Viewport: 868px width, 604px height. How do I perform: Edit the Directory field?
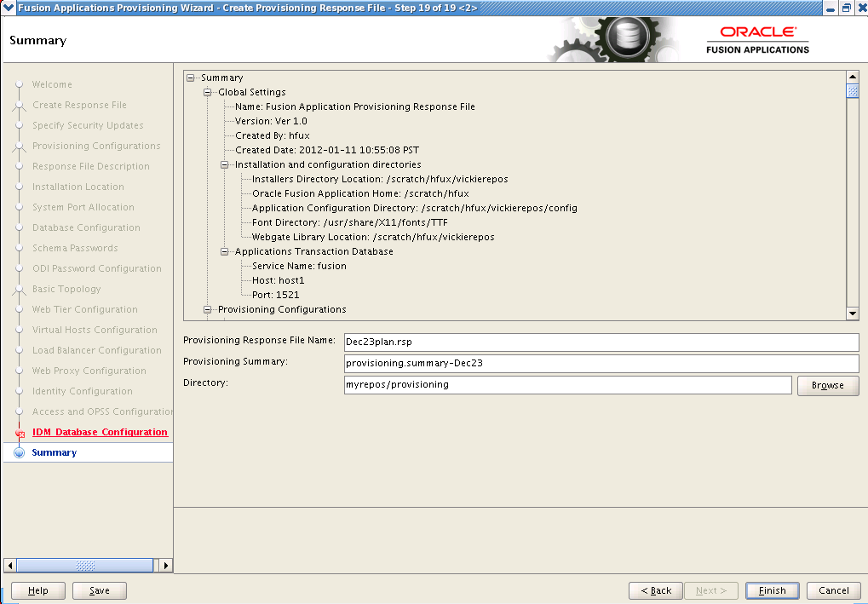coord(568,385)
